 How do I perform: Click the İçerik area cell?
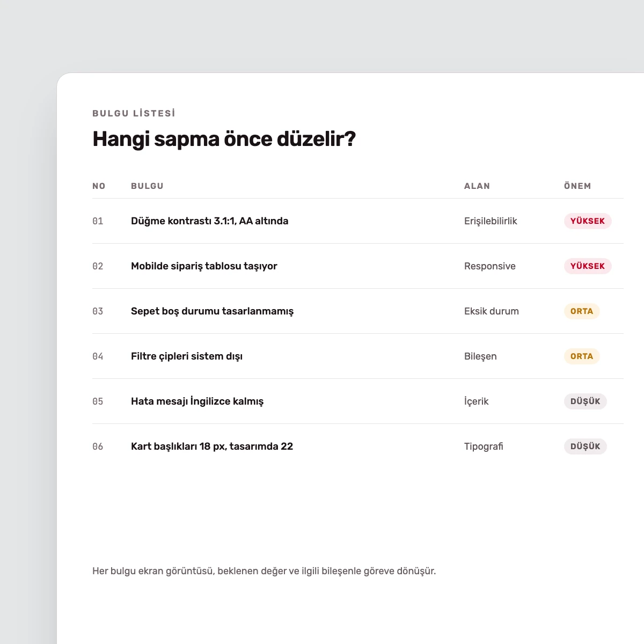click(477, 401)
